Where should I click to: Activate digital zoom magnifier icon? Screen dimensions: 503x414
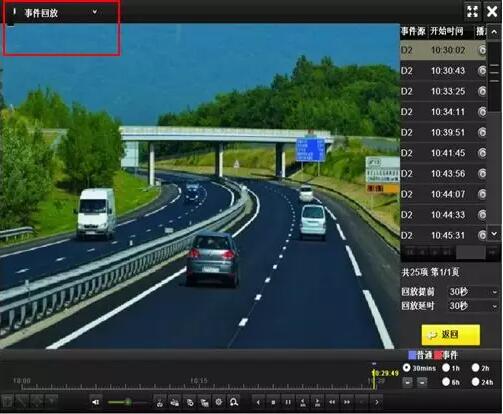234,402
